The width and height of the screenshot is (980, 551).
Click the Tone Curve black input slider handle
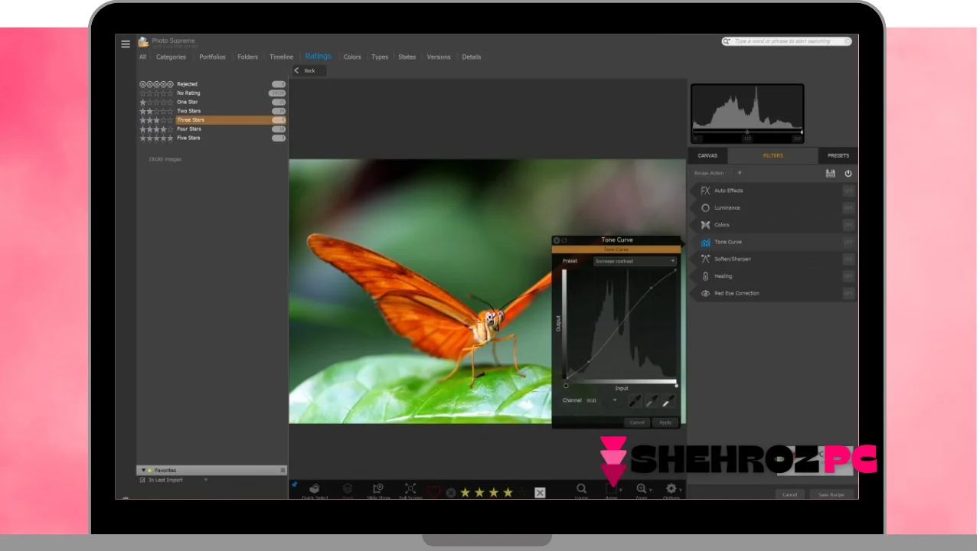566,386
